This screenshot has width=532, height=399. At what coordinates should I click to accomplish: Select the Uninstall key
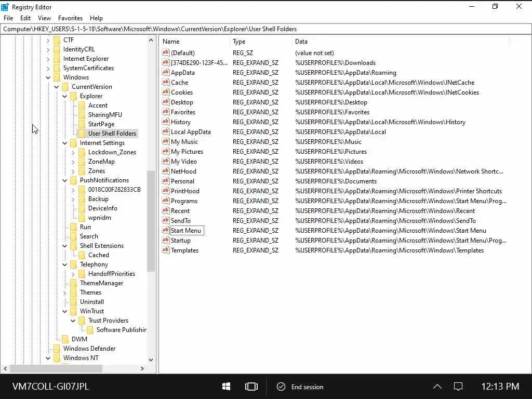coord(92,302)
